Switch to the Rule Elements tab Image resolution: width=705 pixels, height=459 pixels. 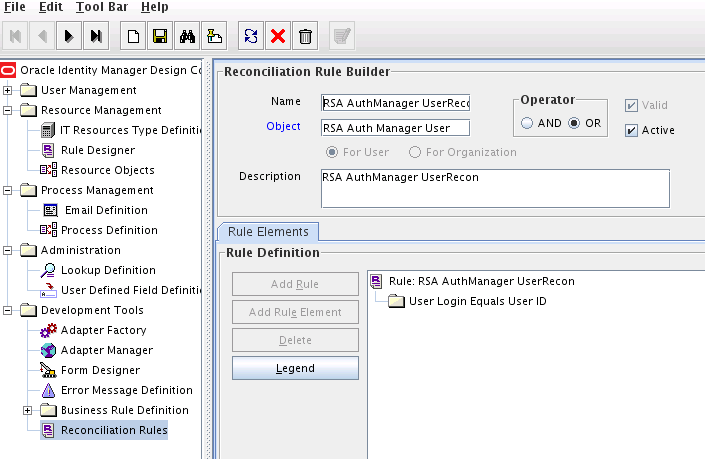[268, 232]
